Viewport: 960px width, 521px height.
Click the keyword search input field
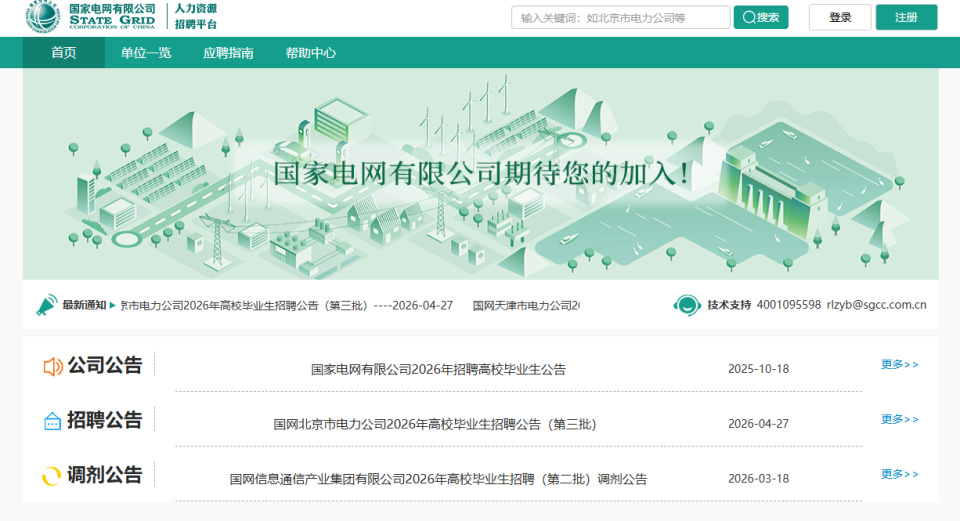pyautogui.click(x=620, y=18)
